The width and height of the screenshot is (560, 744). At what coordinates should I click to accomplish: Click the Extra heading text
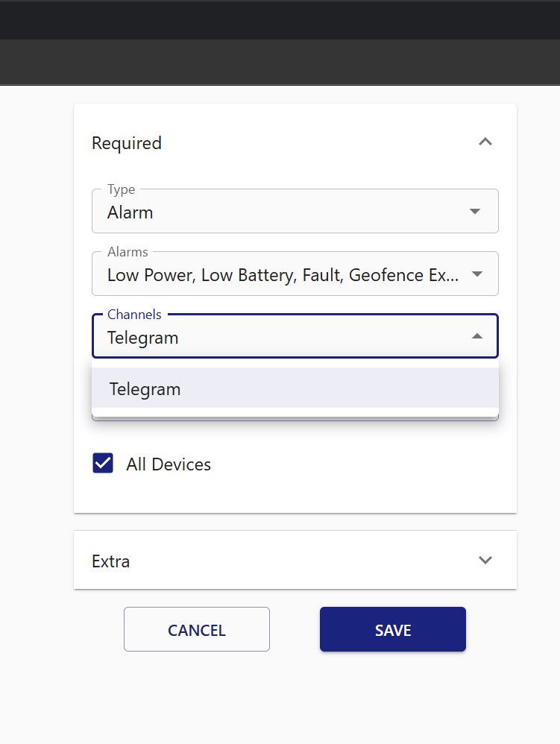[111, 561]
